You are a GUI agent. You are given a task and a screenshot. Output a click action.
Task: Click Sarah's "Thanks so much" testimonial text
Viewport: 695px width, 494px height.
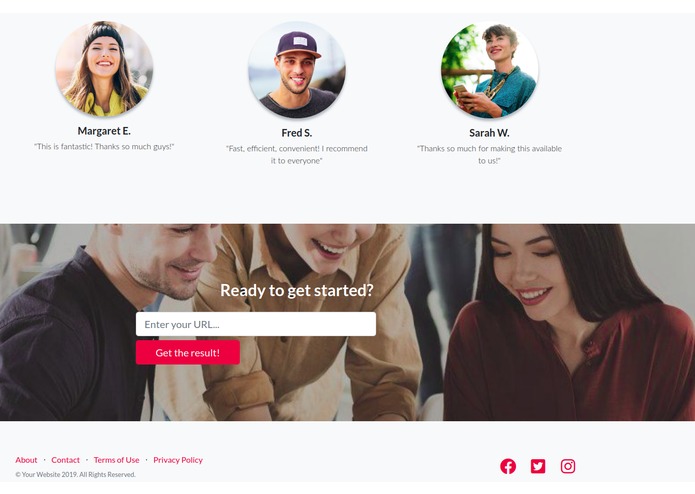(x=489, y=154)
